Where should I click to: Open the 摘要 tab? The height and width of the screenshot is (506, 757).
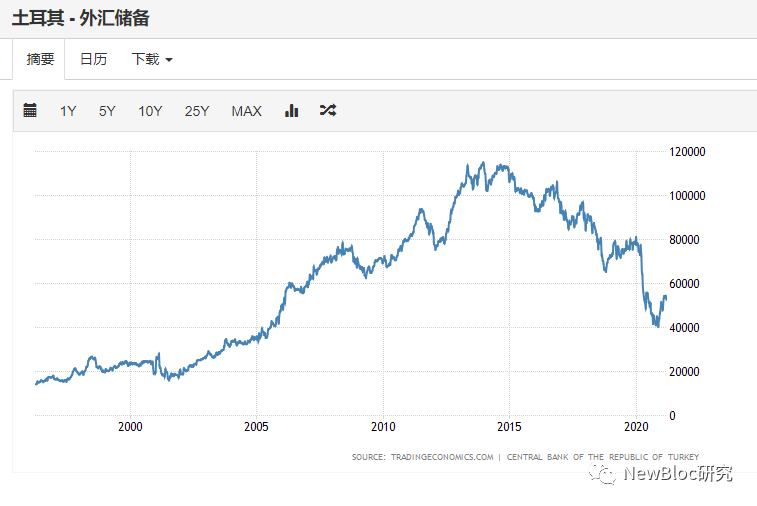point(40,59)
